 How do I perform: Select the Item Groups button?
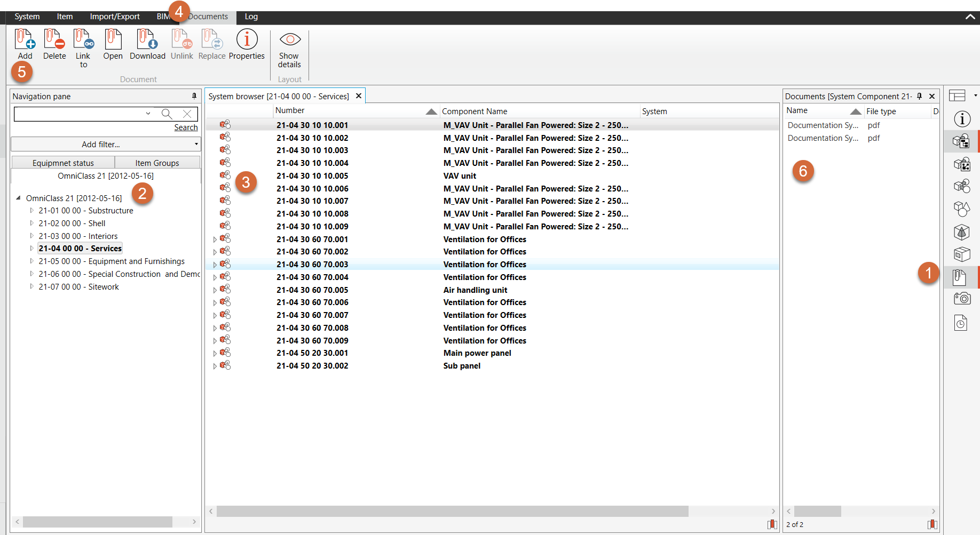157,163
